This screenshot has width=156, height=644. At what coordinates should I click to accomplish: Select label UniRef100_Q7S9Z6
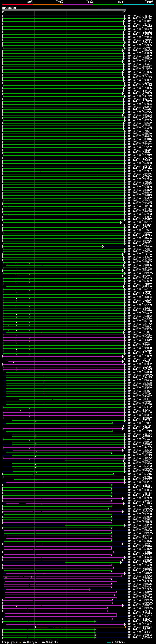(x=140, y=40)
